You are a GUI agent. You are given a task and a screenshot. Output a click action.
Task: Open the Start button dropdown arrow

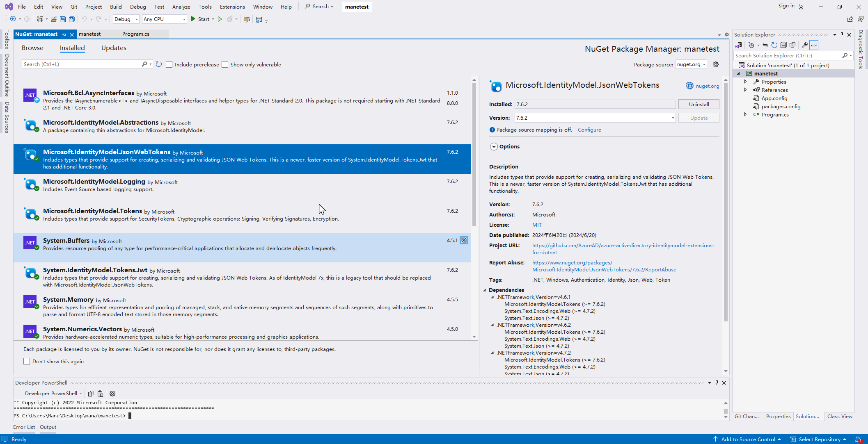(x=213, y=19)
